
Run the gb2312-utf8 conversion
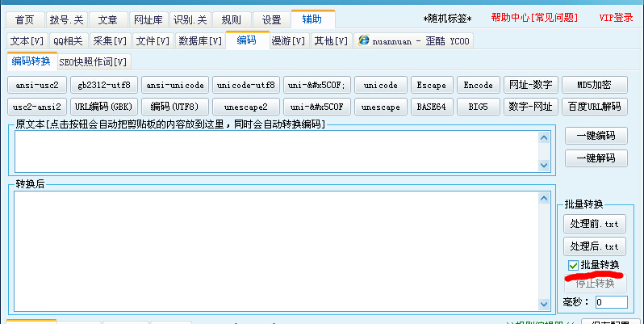[104, 85]
